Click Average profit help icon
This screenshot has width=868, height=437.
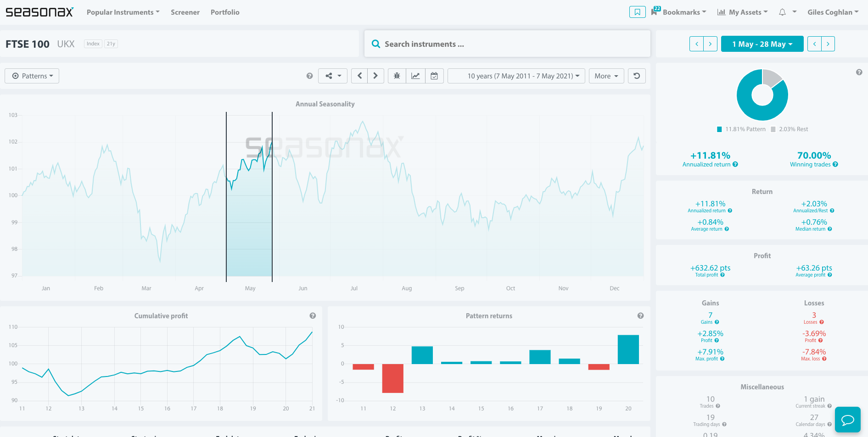(830, 275)
